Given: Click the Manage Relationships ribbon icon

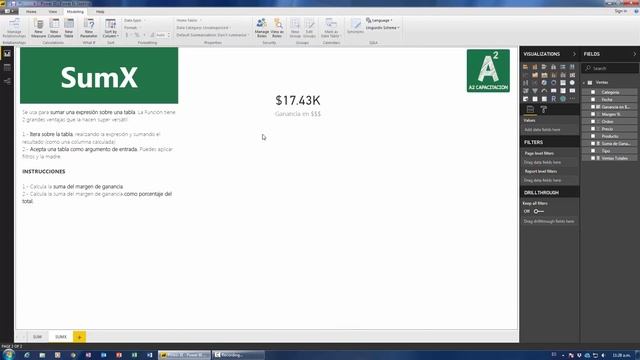Looking at the screenshot, I should click(x=14, y=28).
